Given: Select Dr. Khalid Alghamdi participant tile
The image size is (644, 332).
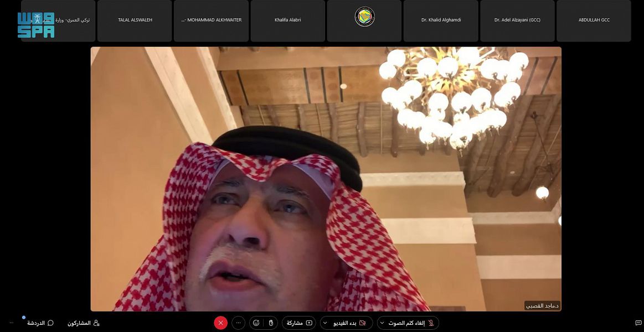Looking at the screenshot, I should tap(441, 20).
